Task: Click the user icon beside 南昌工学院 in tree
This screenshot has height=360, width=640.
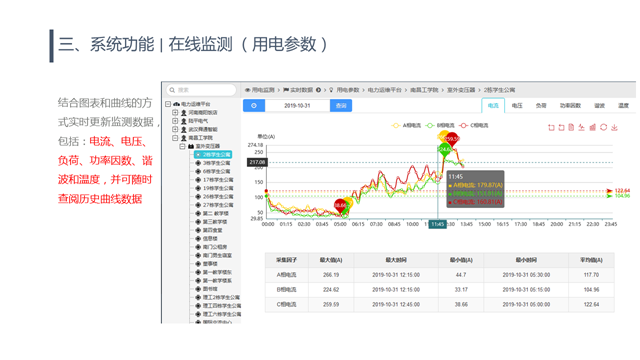Action: click(184, 138)
